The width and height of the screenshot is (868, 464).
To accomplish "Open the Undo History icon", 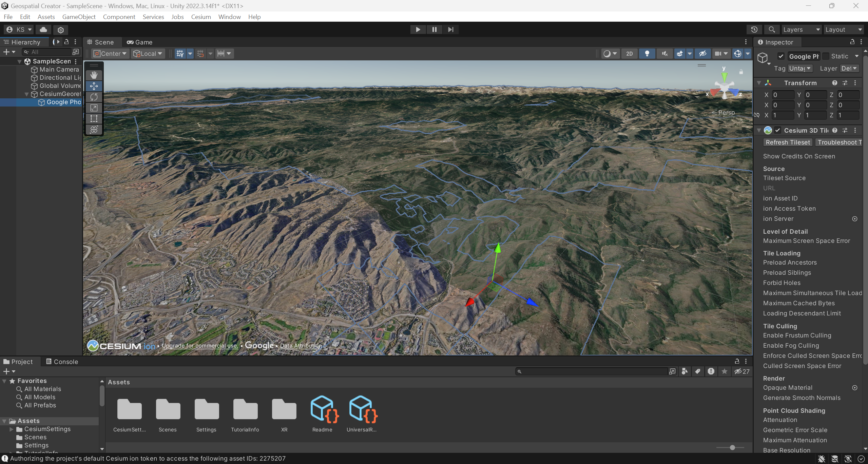I will click(x=754, y=30).
